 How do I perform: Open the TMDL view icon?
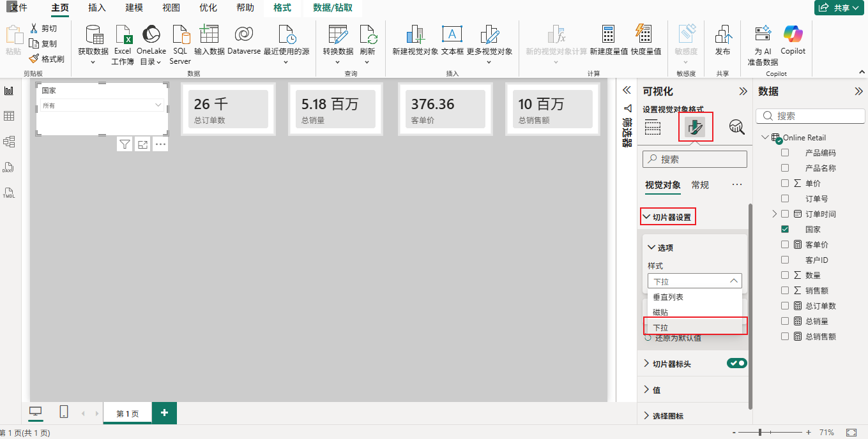click(9, 193)
